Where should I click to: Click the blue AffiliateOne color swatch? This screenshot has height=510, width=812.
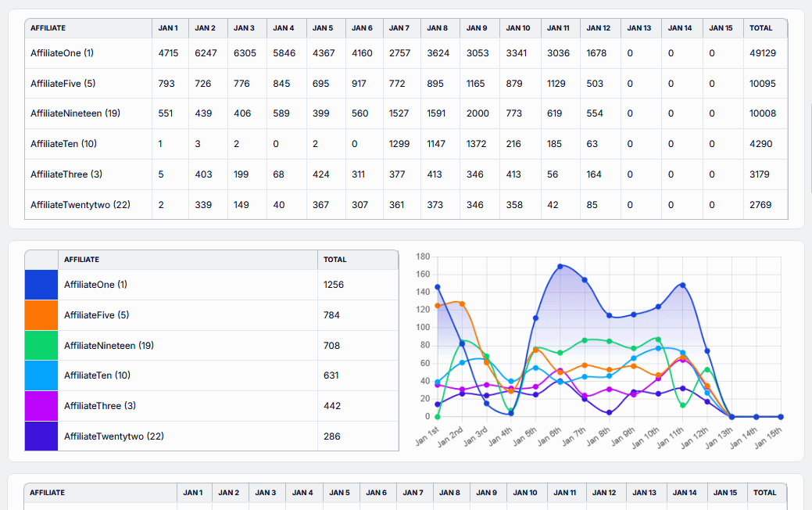[x=41, y=285]
